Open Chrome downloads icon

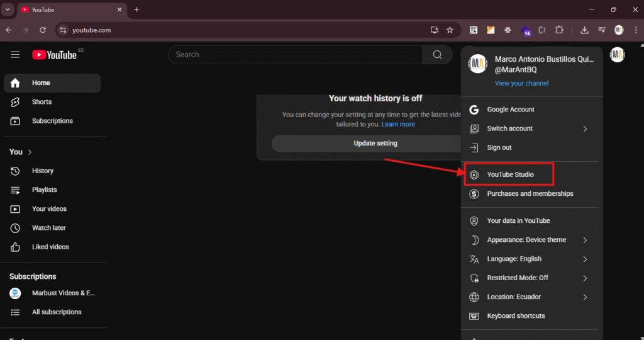click(x=584, y=30)
